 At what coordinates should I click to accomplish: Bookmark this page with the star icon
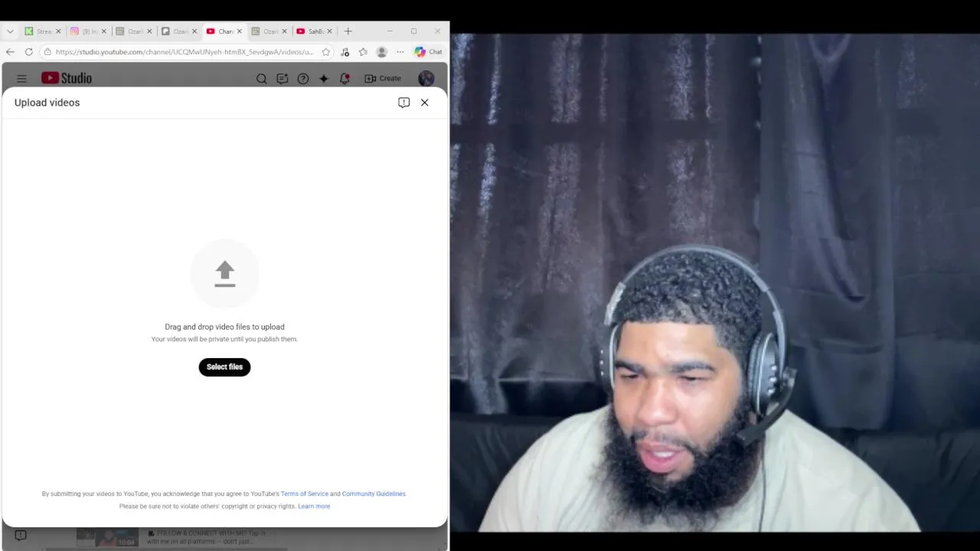coord(326,52)
